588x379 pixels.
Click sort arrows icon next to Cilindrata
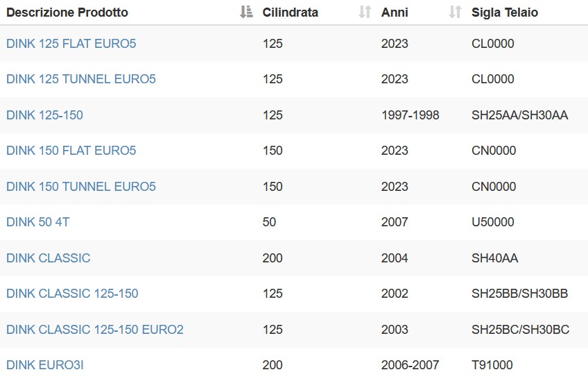point(365,12)
